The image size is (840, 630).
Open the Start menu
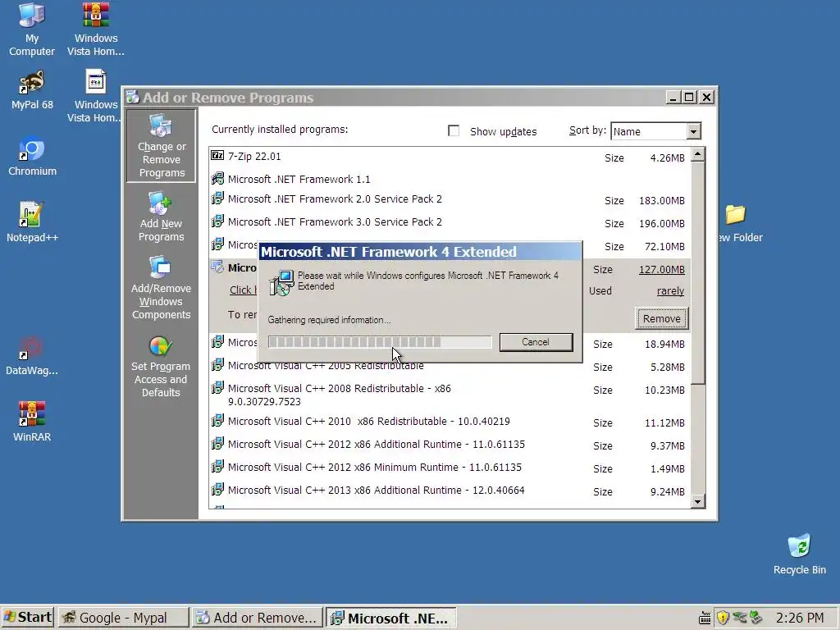click(x=27, y=617)
